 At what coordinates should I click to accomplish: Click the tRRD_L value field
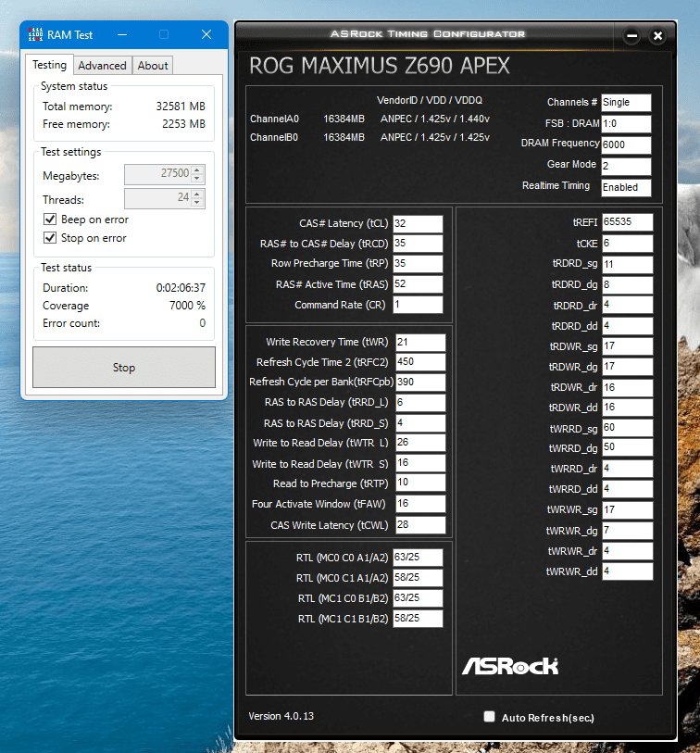pyautogui.click(x=420, y=403)
